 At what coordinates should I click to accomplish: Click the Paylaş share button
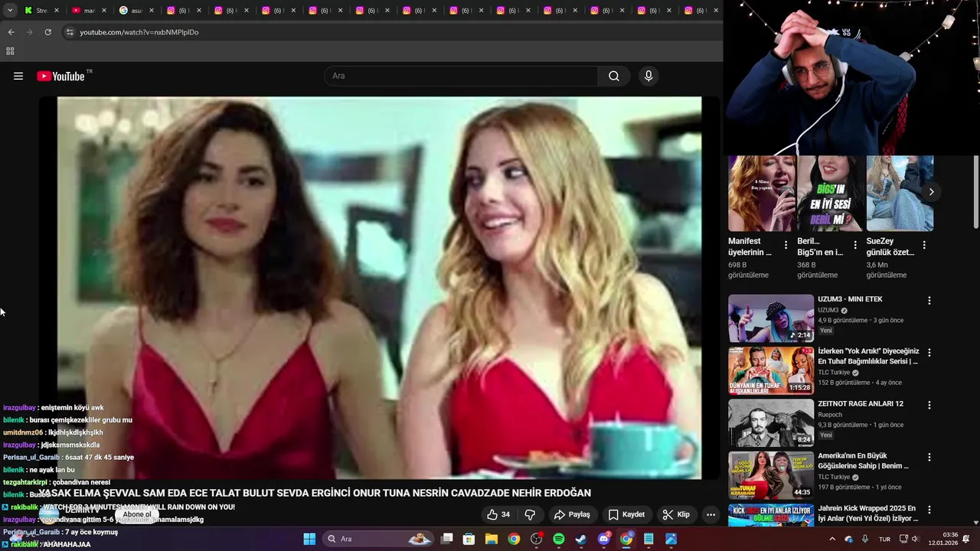(x=572, y=514)
